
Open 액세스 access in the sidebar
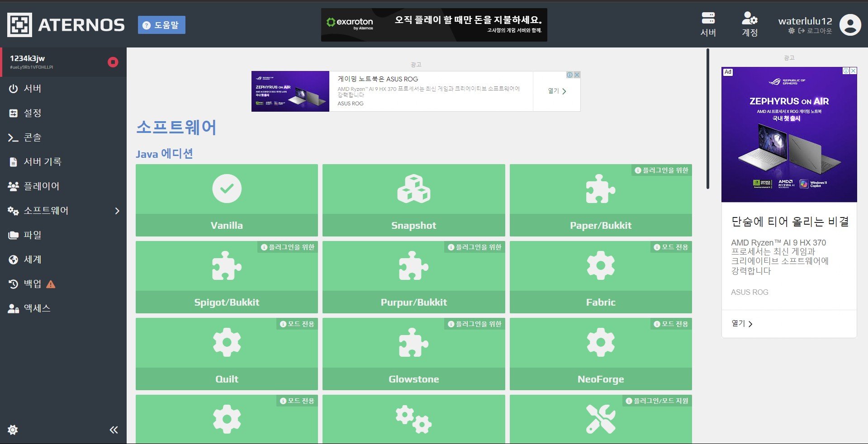click(x=63, y=308)
